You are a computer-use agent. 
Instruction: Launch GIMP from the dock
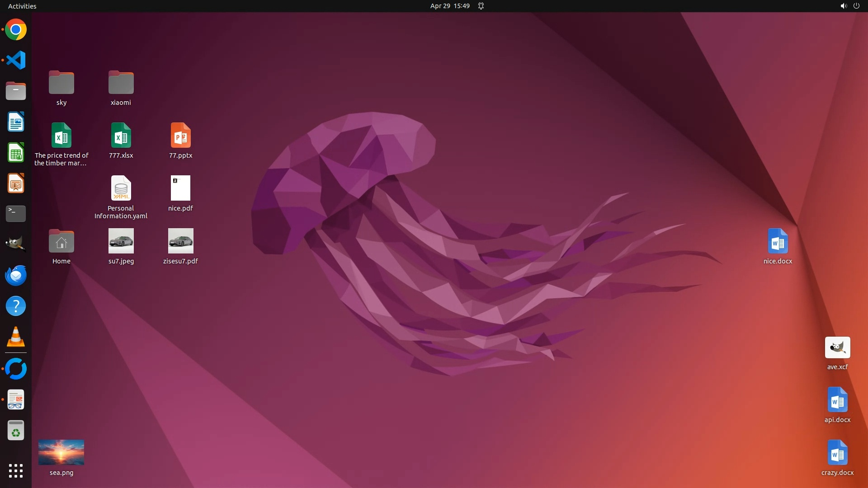16,244
